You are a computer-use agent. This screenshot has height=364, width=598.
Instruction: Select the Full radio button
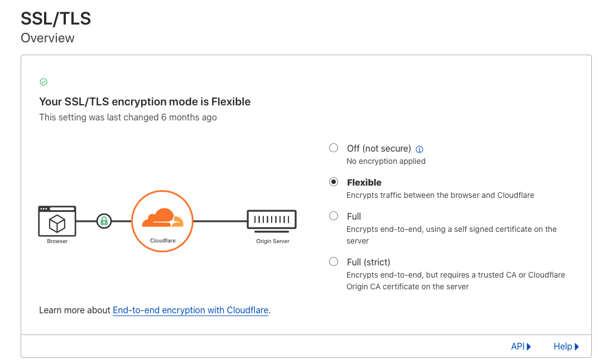(334, 216)
